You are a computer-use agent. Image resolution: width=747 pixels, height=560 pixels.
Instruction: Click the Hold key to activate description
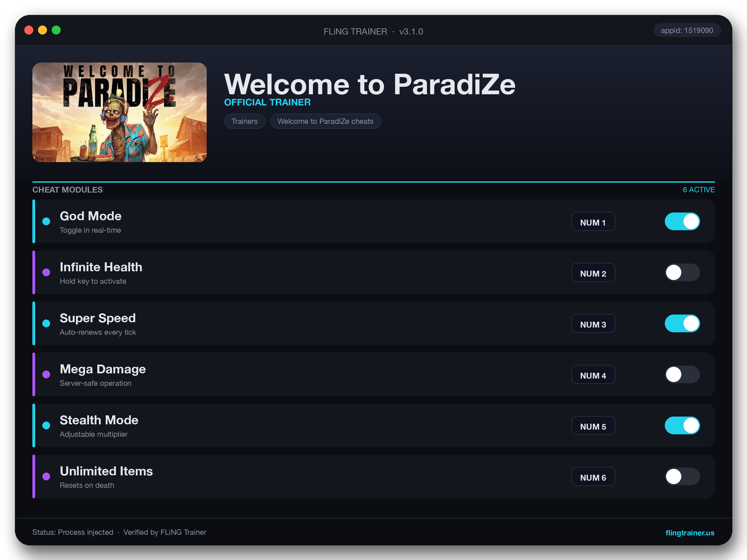93,281
